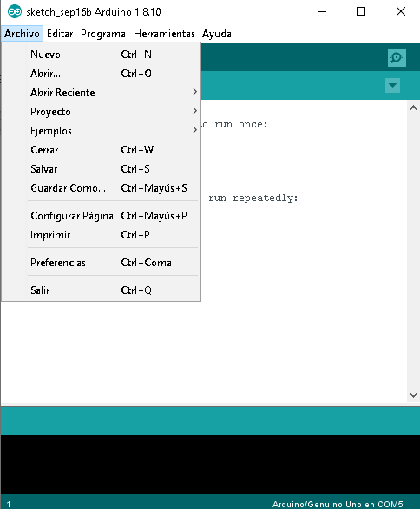Open the Herramientas menu
The image size is (420, 509).
point(164,34)
